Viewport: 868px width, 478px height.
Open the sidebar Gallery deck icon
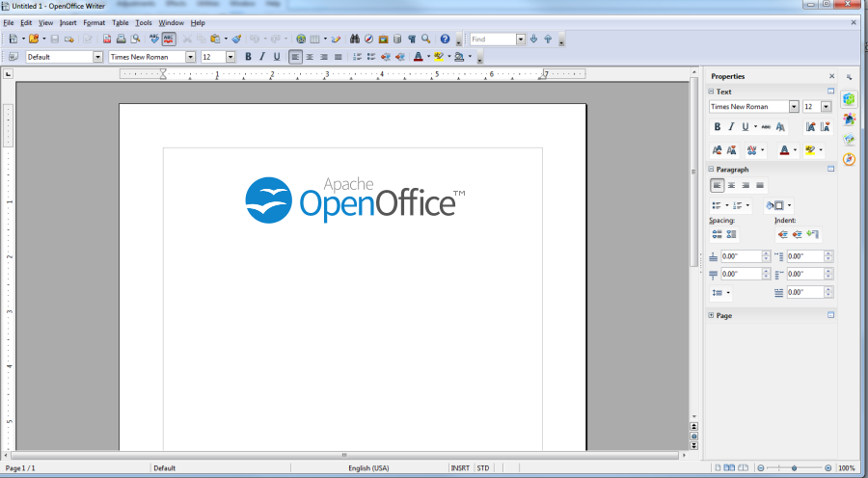[x=849, y=139]
